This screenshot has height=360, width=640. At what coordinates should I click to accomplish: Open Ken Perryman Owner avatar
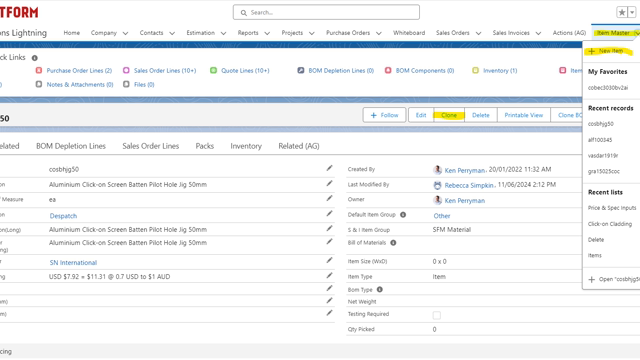[x=438, y=200]
